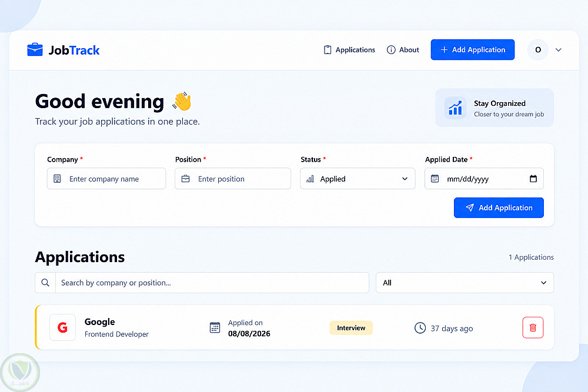Focus the Enter position input field
Viewport: 588px width, 392px height.
point(233,179)
